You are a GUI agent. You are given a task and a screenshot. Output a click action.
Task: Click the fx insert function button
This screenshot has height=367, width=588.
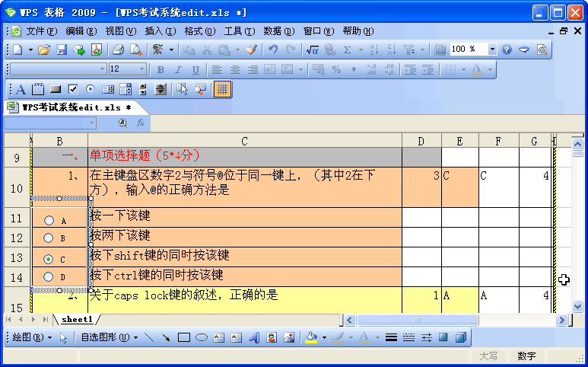(141, 123)
